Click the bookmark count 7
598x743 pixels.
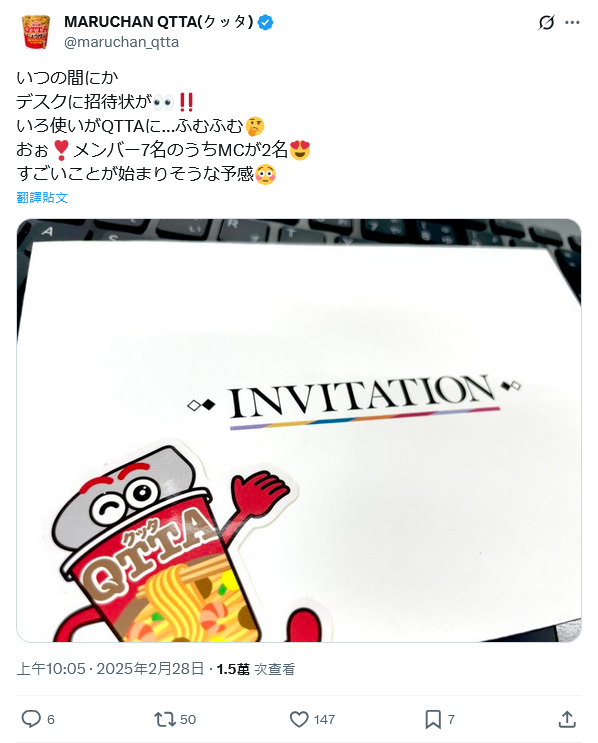coord(451,719)
